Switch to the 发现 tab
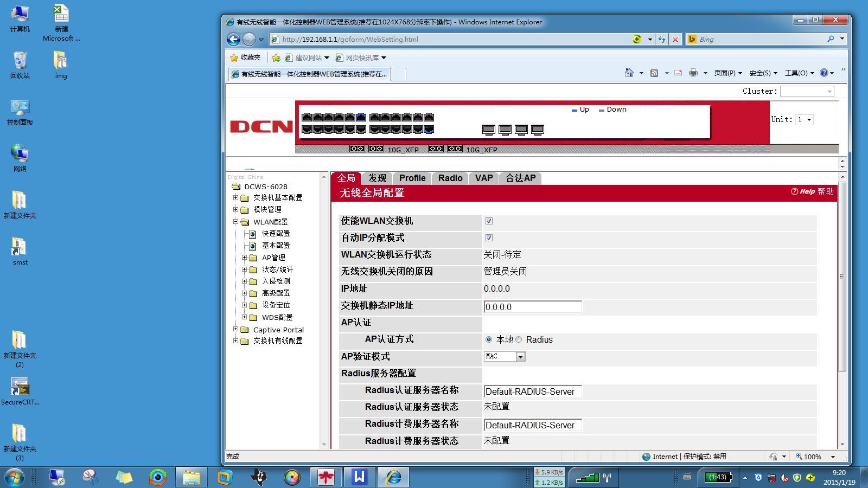The height and width of the screenshot is (488, 868). point(377,178)
